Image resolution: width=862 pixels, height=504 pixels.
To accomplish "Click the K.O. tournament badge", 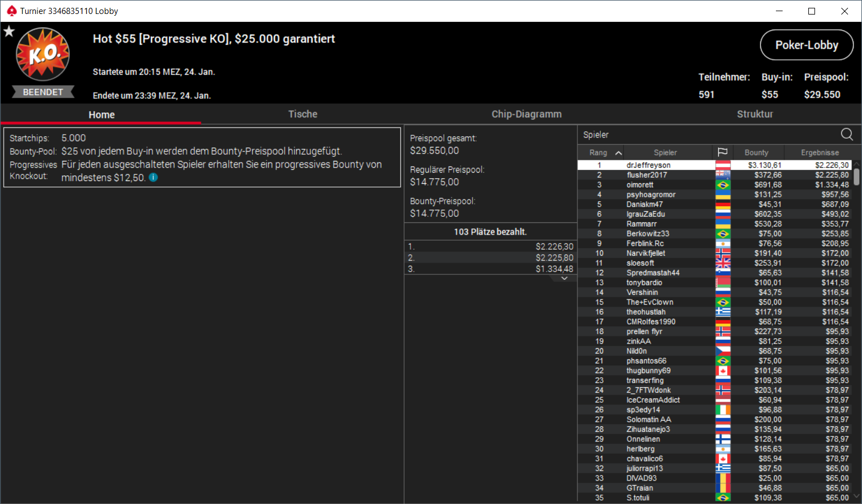I will point(43,55).
